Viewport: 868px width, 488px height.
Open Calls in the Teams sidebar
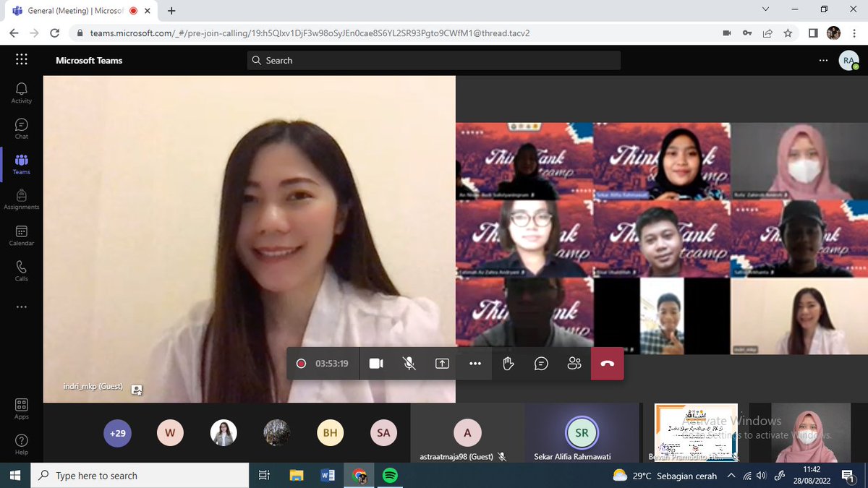point(22,271)
